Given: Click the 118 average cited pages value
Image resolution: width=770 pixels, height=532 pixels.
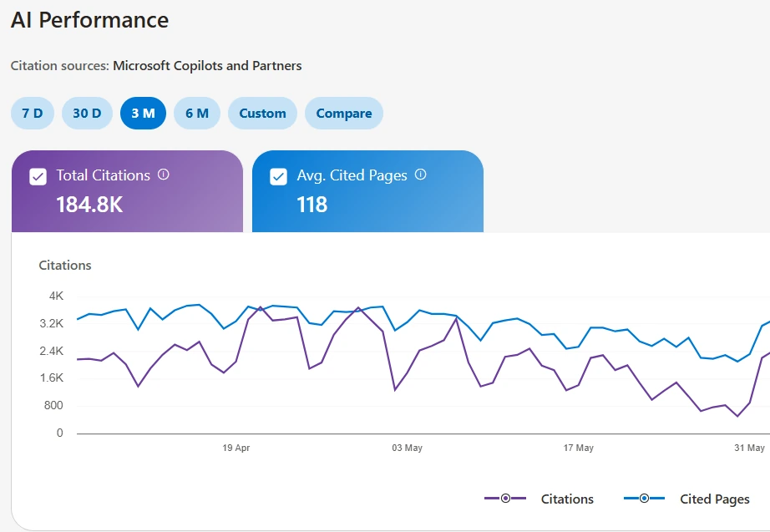Looking at the screenshot, I should [x=312, y=205].
